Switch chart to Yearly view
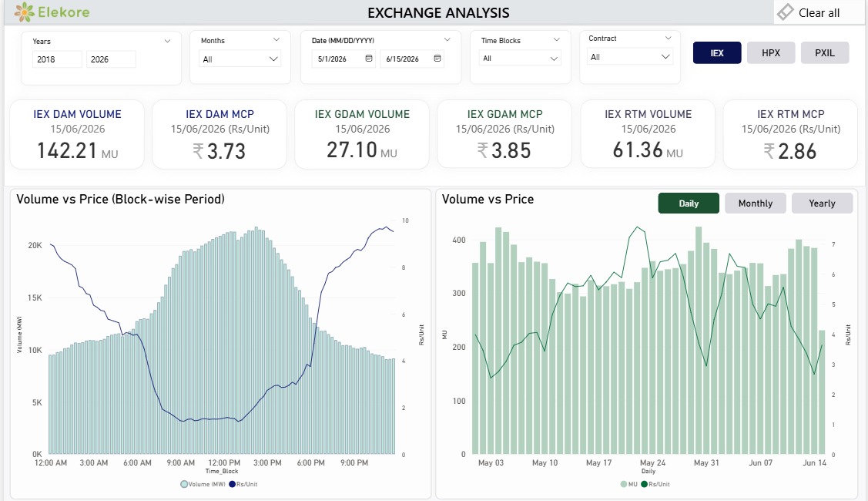The image size is (868, 501). coord(822,203)
